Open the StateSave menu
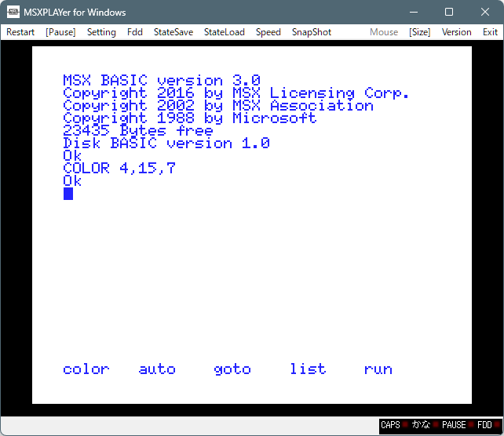Image resolution: width=504 pixels, height=436 pixels. click(173, 32)
